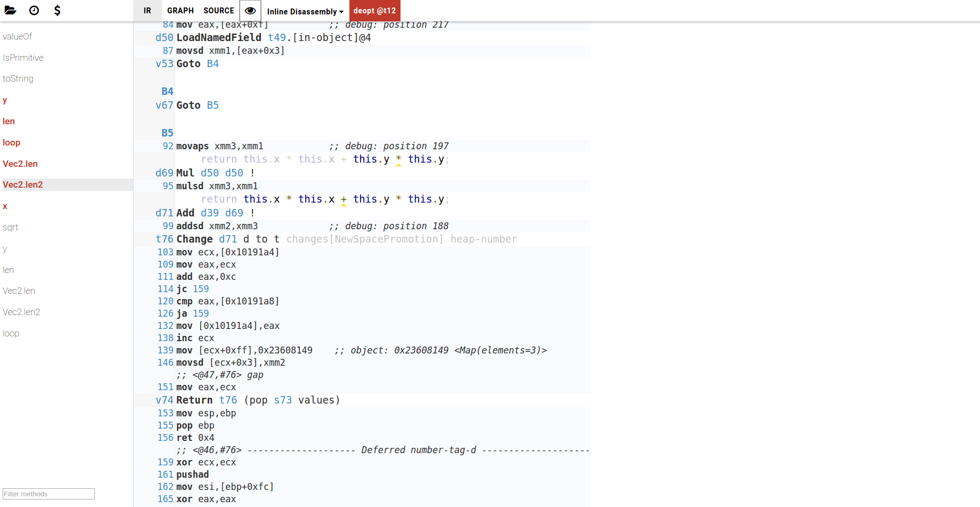Open the Inline Disassembly dropdown
This screenshot has width=980, height=507.
[305, 11]
